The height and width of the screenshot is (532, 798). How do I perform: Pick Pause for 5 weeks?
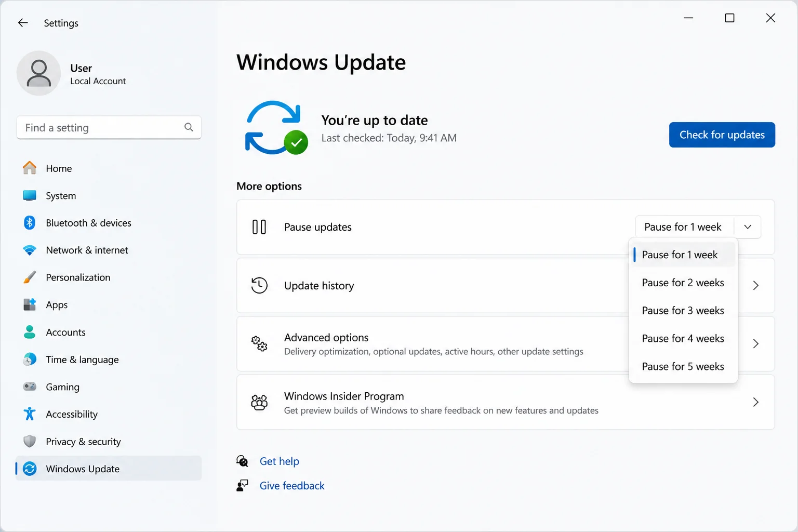(683, 366)
